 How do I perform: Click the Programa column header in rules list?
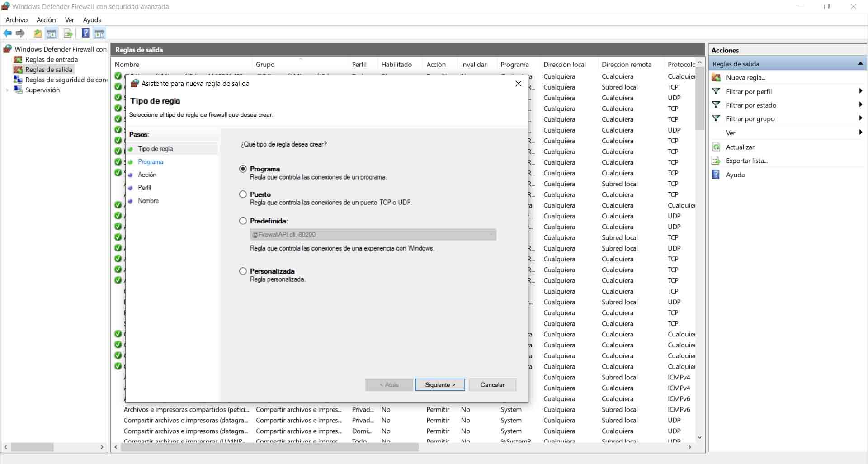[519, 64]
